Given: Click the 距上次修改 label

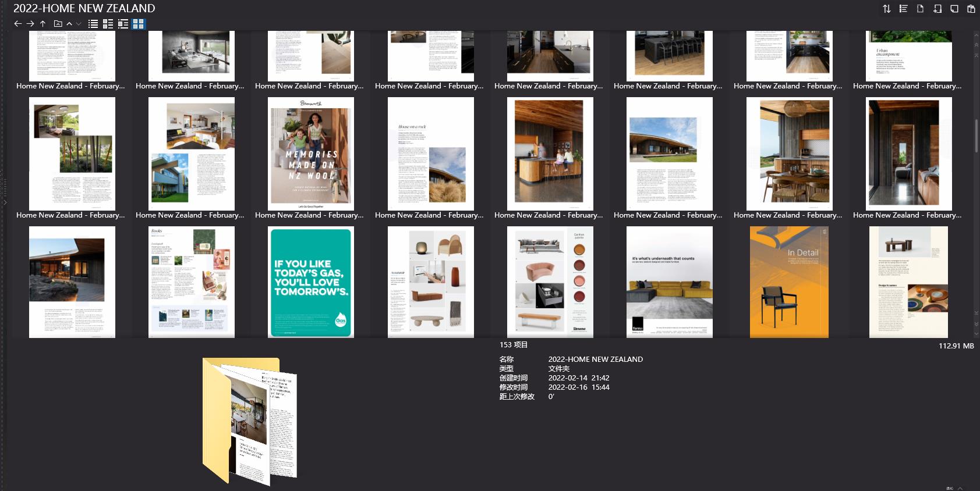Looking at the screenshot, I should tap(517, 396).
